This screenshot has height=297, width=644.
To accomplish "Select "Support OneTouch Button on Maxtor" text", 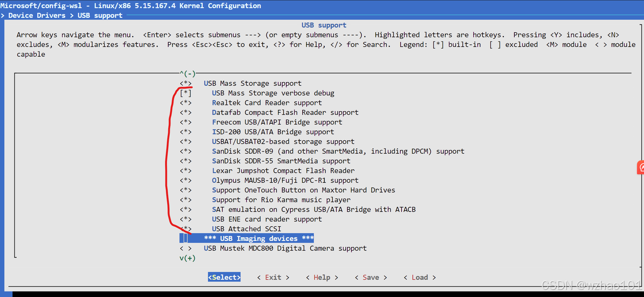I will [304, 190].
